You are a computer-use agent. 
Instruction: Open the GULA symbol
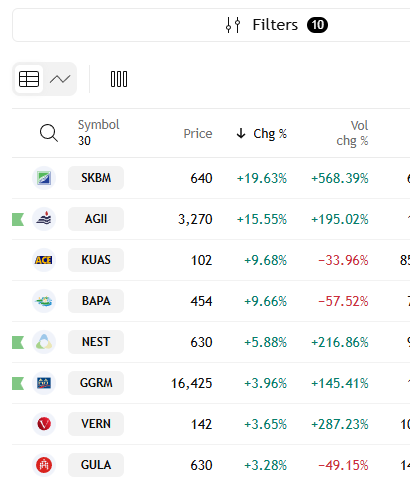click(96, 465)
